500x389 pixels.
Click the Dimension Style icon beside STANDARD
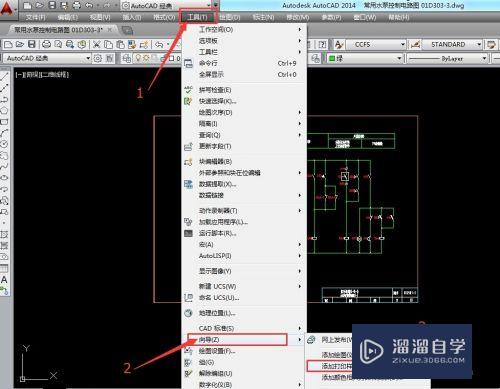[415, 44]
